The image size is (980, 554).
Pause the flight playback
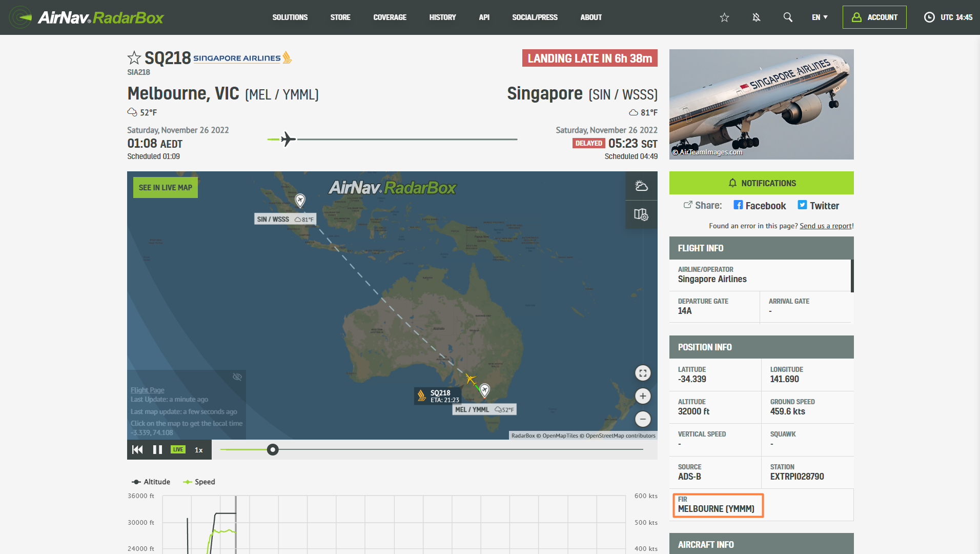[x=157, y=450]
